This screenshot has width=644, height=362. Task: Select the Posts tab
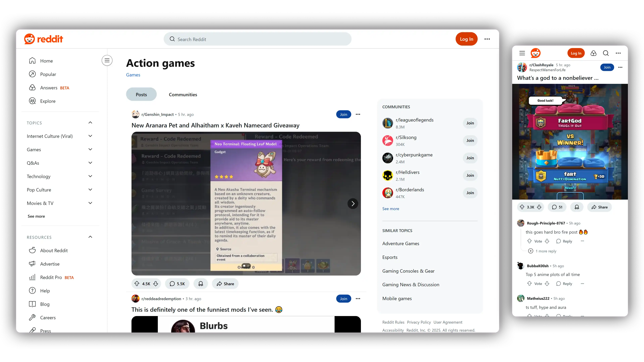(x=141, y=94)
